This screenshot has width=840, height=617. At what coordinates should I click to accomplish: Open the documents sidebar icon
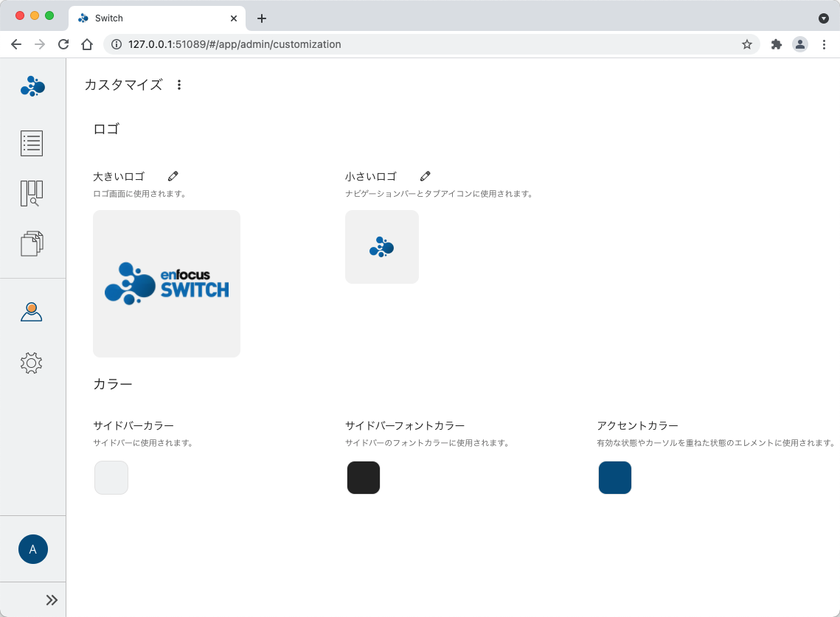32,244
